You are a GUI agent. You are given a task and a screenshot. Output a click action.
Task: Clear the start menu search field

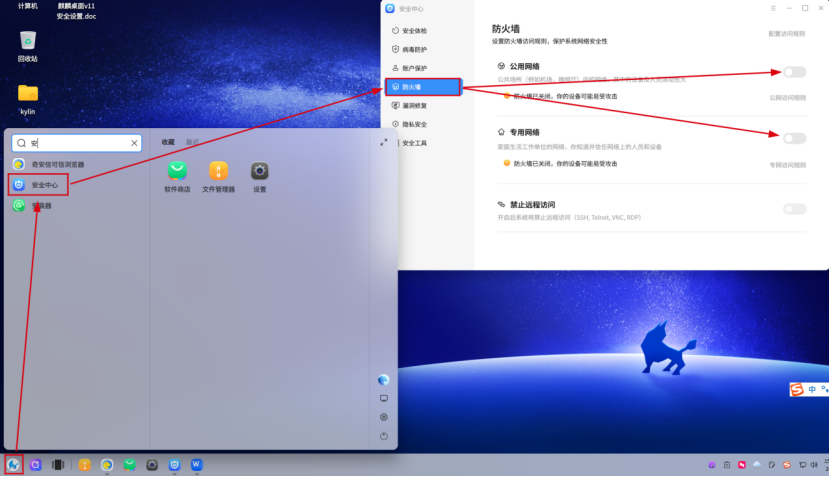click(x=134, y=143)
